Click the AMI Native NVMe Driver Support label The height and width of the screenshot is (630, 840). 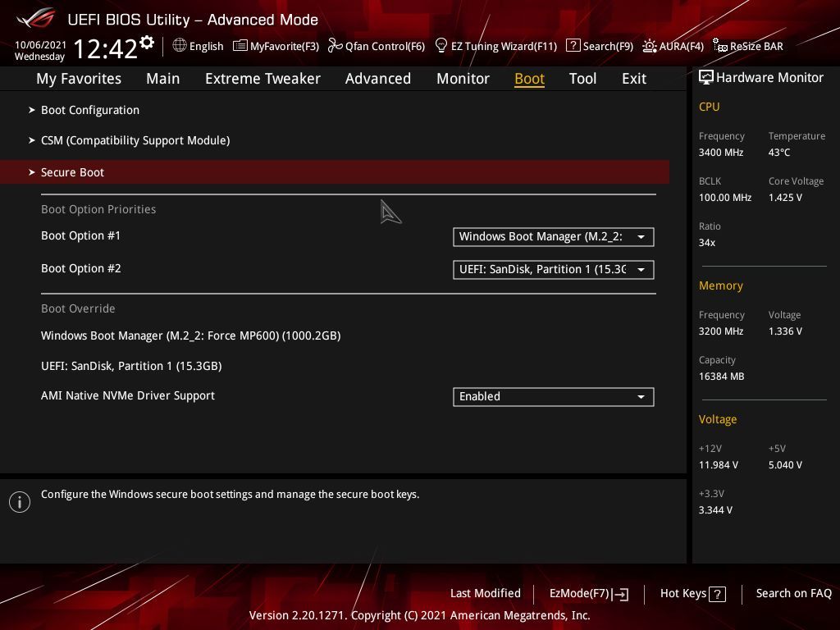128,395
